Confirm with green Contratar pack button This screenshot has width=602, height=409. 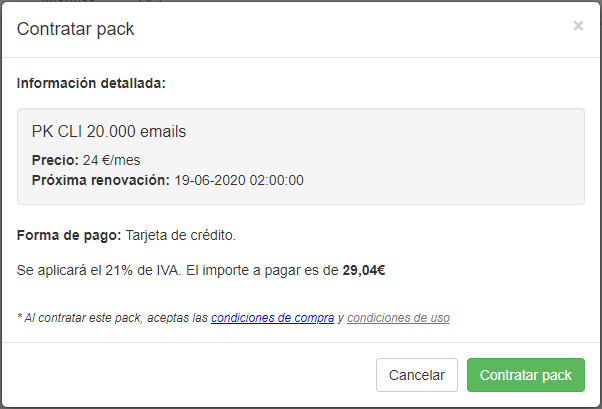(x=526, y=375)
